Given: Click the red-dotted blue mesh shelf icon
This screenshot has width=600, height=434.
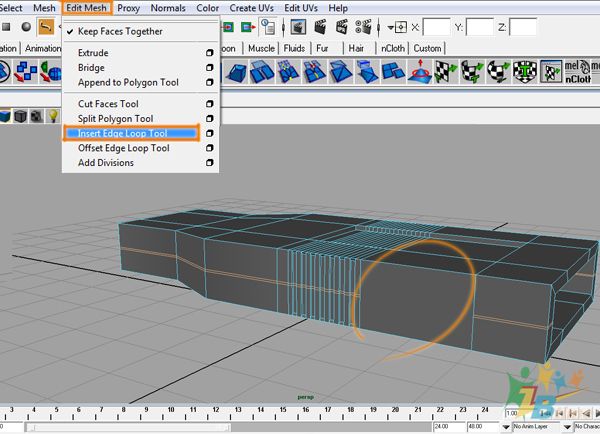Looking at the screenshot, I should point(315,72).
